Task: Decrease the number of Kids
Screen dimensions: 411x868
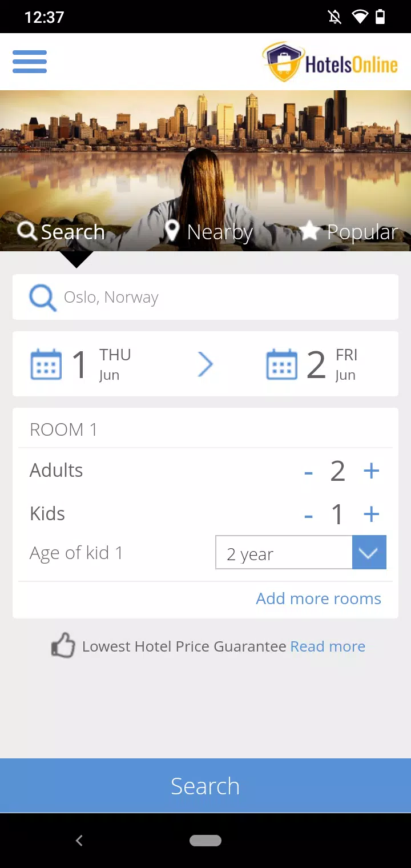Action: point(309,516)
